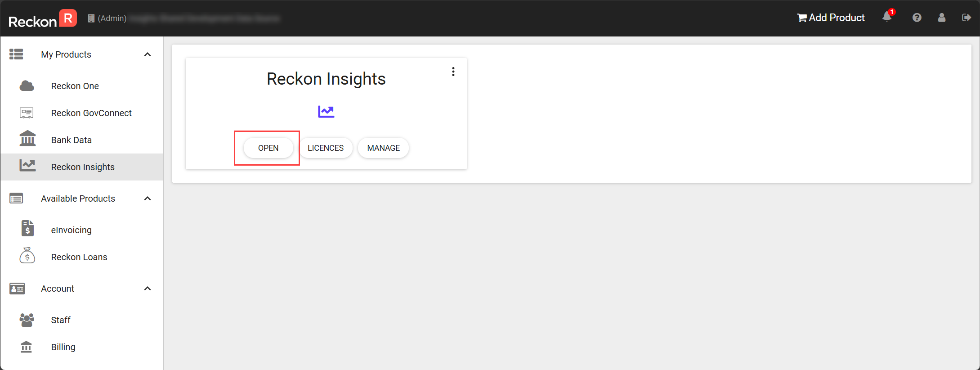
Task: Collapse the Account section chevron
Action: (x=148, y=289)
